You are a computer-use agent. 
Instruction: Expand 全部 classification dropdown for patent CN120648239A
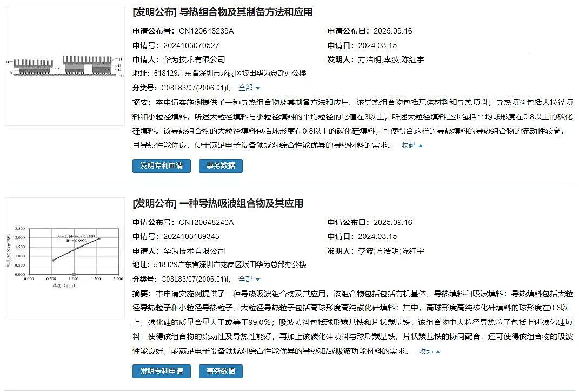[249, 88]
